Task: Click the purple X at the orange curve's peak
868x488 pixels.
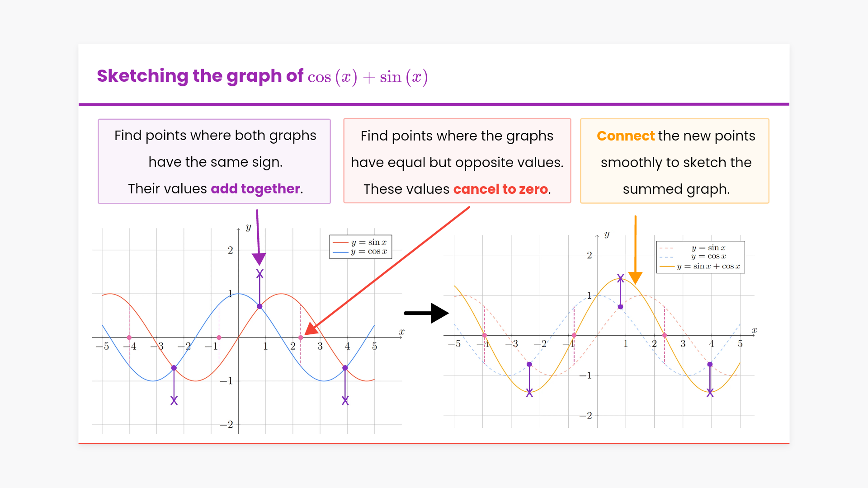Action: tap(621, 279)
